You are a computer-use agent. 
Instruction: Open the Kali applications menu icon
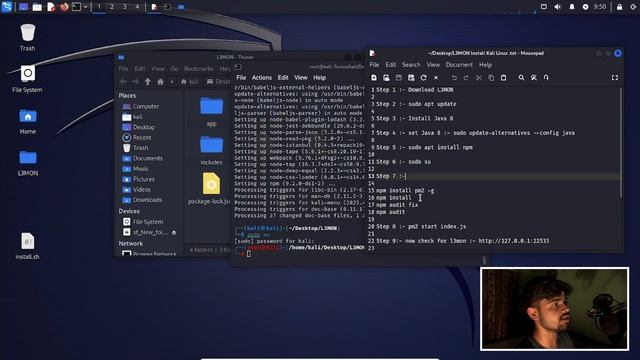(7, 7)
